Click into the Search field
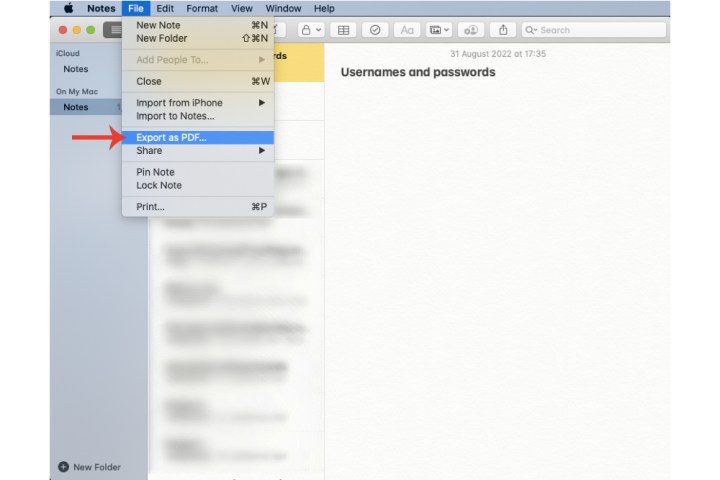Viewport: 720px width, 480px height. (x=594, y=30)
